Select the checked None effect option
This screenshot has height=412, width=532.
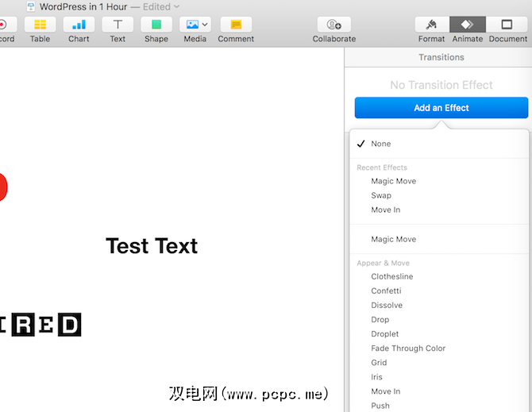pyautogui.click(x=381, y=144)
